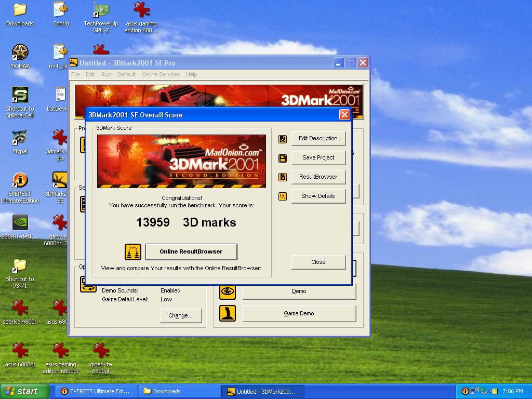Open the Run menu
This screenshot has width=532, height=399.
pyautogui.click(x=106, y=74)
